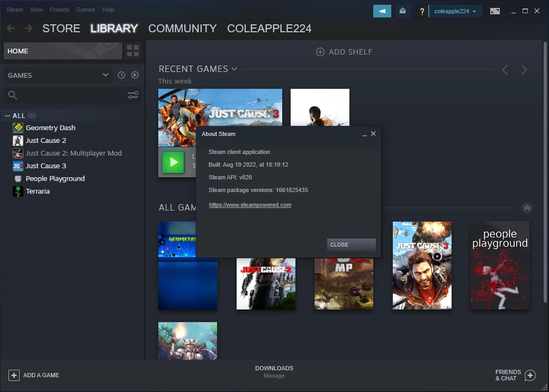Open the GAMES collection dropdown
549x392 pixels.
(x=58, y=75)
